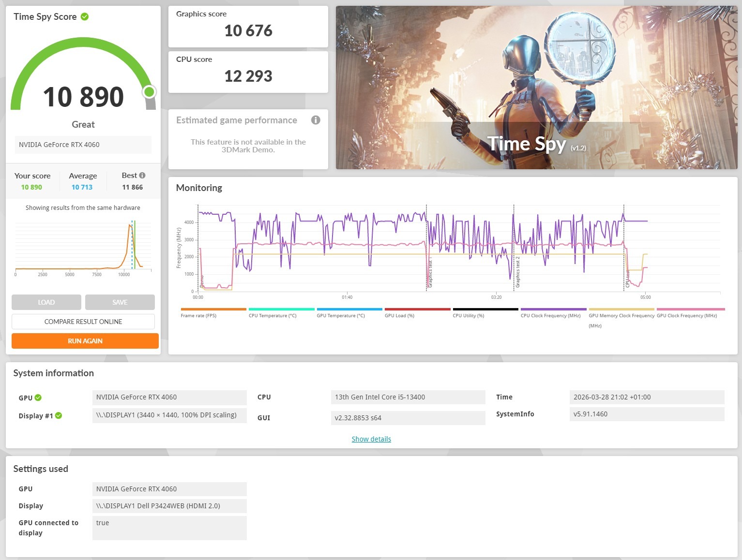The width and height of the screenshot is (742, 560).
Task: Click the green check icon beside Display #1
Action: pyautogui.click(x=59, y=415)
